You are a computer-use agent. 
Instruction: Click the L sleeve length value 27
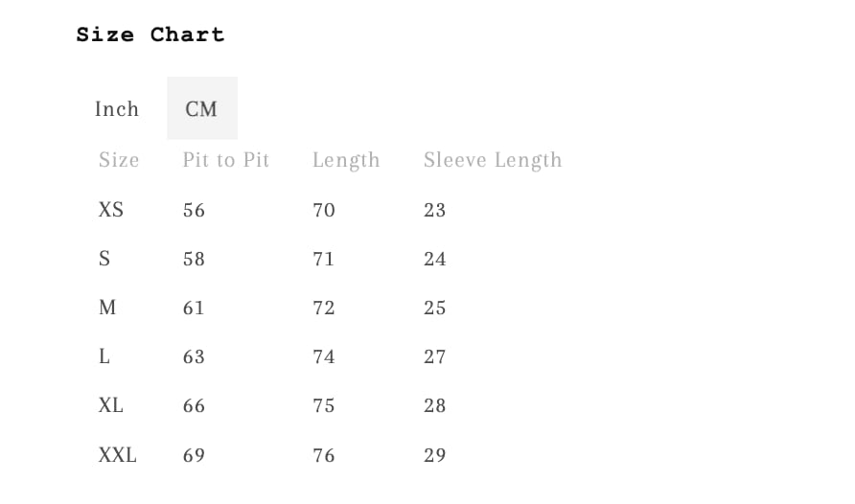point(434,356)
